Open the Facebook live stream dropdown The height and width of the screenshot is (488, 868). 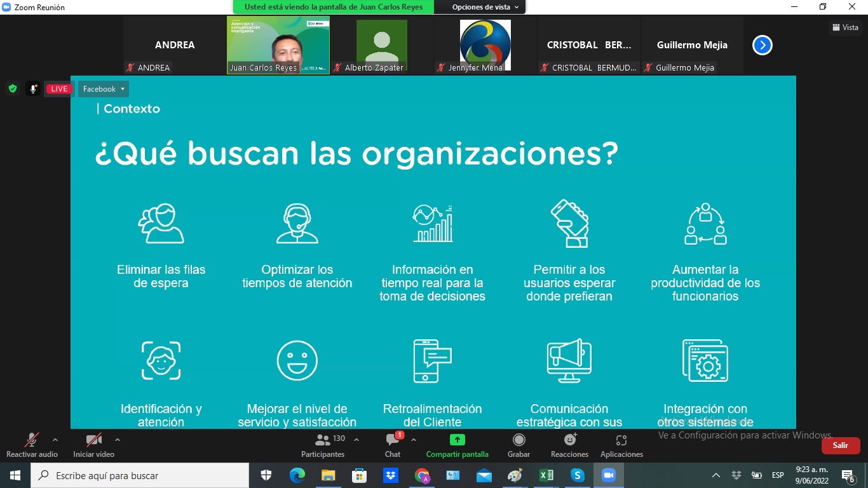point(104,89)
